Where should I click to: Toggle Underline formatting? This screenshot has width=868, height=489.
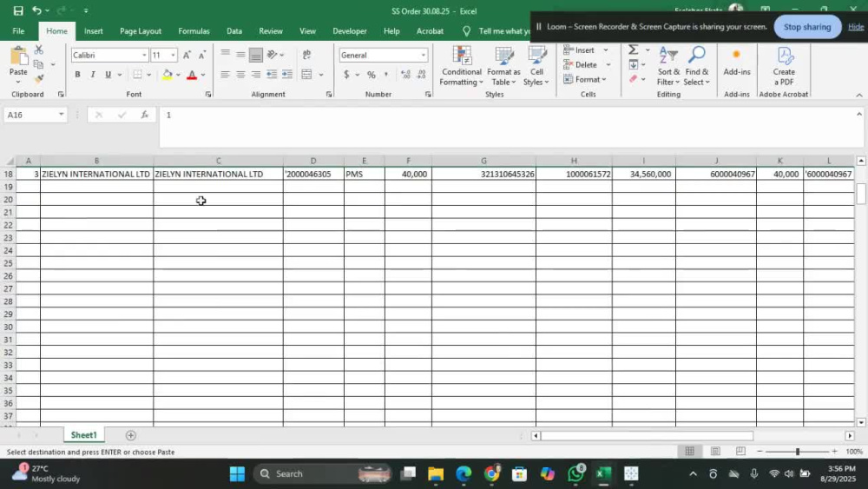pyautogui.click(x=108, y=74)
